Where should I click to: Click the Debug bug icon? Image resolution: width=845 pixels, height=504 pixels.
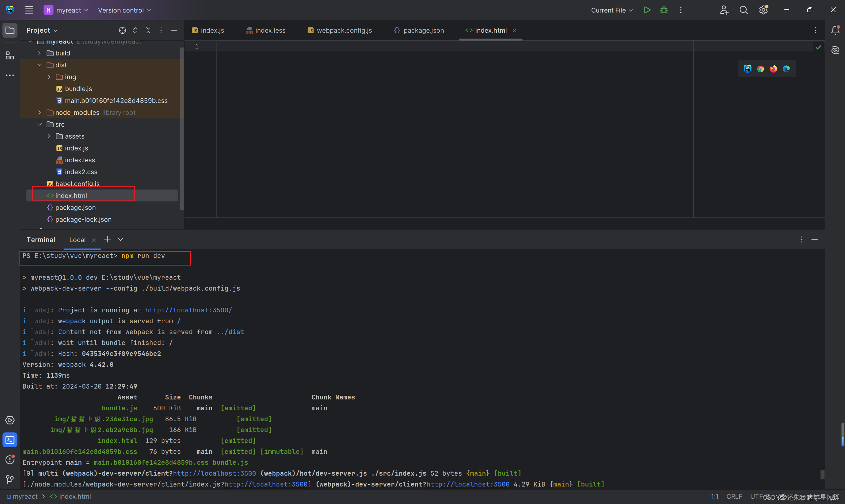[663, 10]
